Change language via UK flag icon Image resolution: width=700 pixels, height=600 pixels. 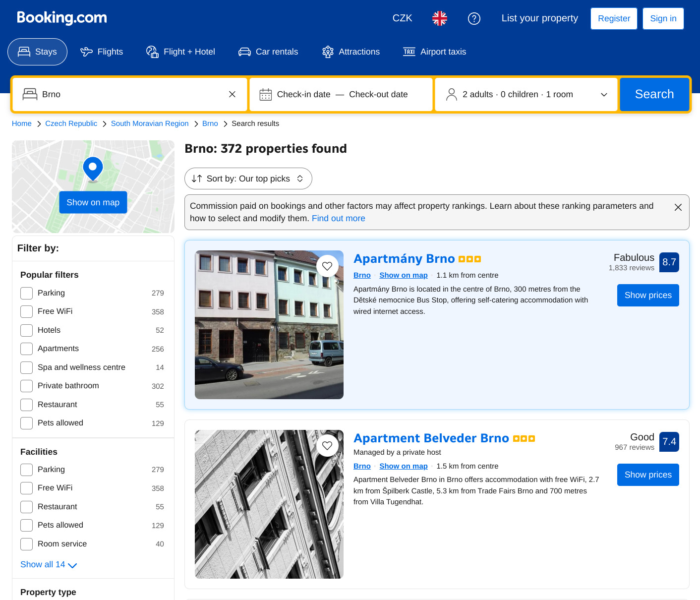439,18
